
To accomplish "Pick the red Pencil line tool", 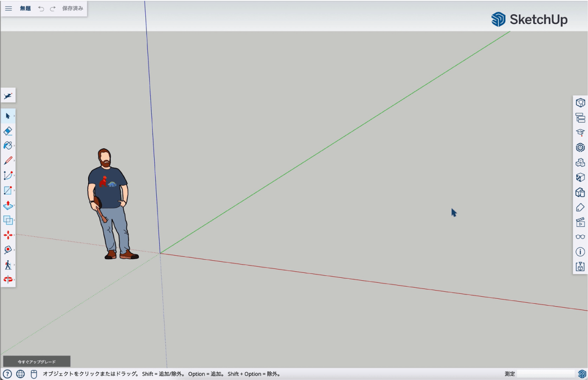I will (x=8, y=160).
